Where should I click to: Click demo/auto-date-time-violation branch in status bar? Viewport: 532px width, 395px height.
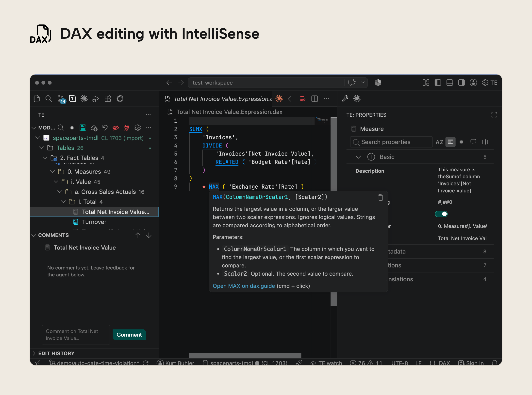[x=94, y=363]
